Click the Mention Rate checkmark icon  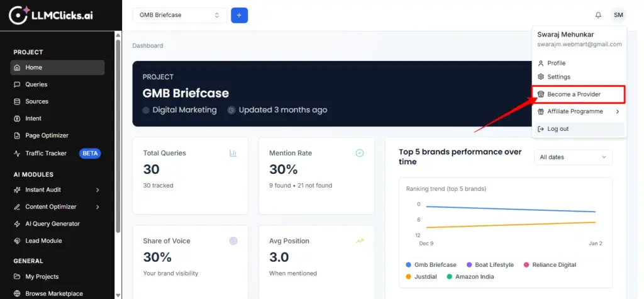360,153
